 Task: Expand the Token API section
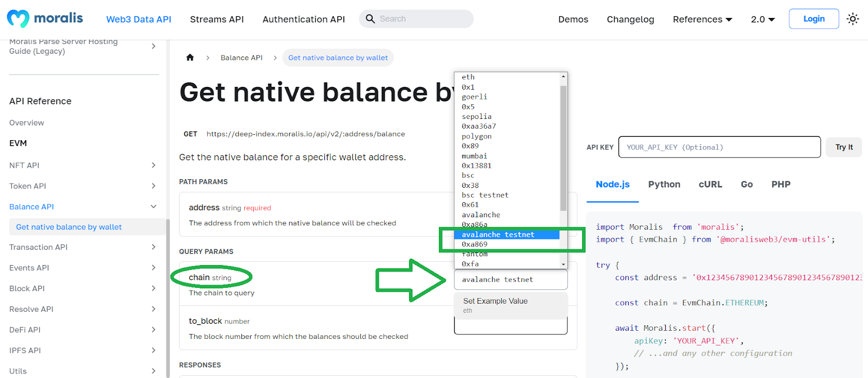coord(154,186)
